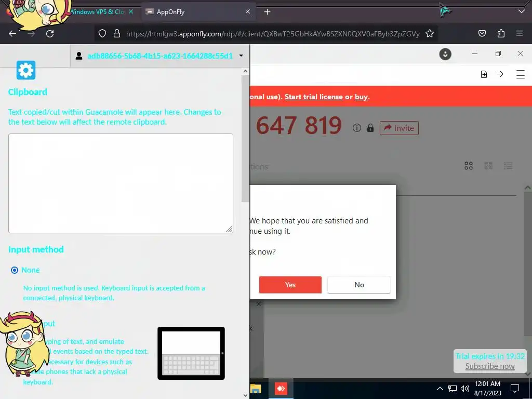Viewport: 532px width, 399px height.
Task: Open File Explorer from the remote taskbar
Action: coord(256,389)
